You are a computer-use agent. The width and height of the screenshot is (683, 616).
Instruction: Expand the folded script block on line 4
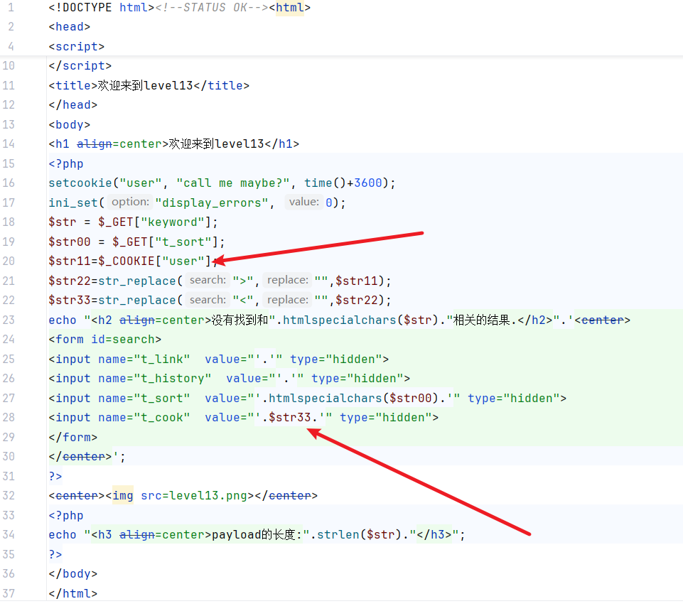pyautogui.click(x=76, y=46)
